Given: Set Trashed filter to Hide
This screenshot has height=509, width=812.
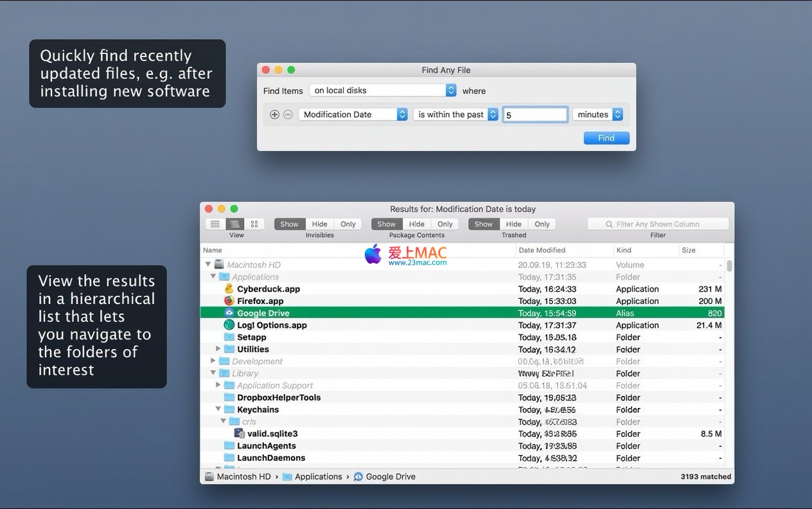Looking at the screenshot, I should [x=513, y=224].
